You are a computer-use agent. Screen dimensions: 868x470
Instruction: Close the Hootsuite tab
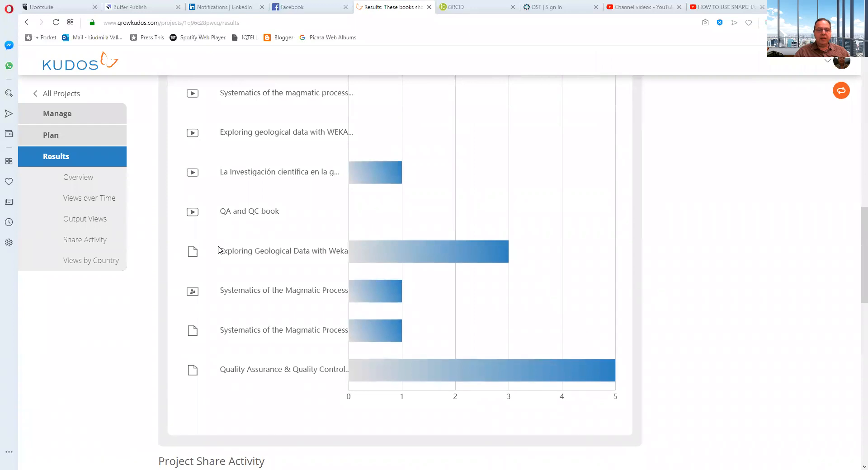coord(94,7)
